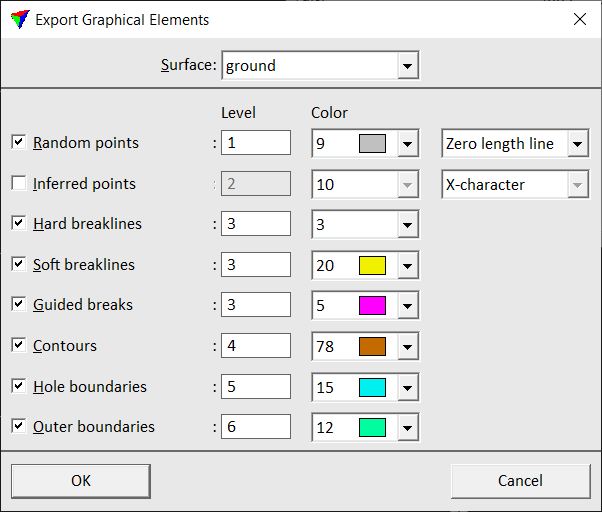Uncheck the Guided breaks checkbox
The image size is (602, 512).
(18, 304)
